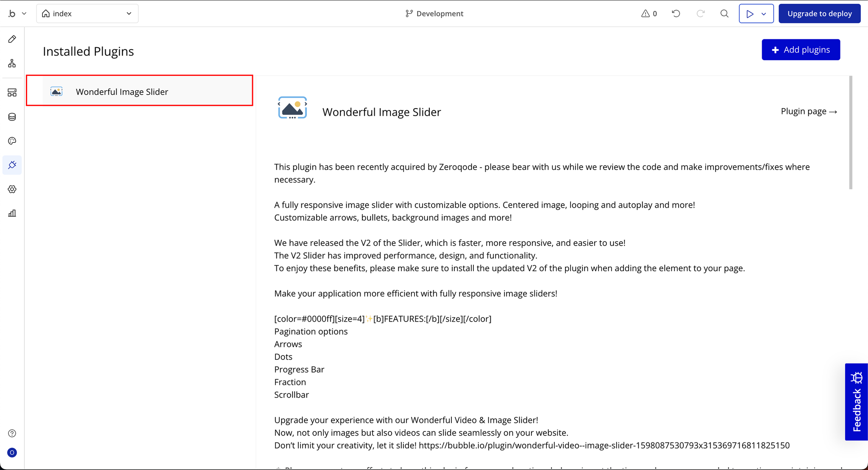Open the Workflow tab icon

12,64
